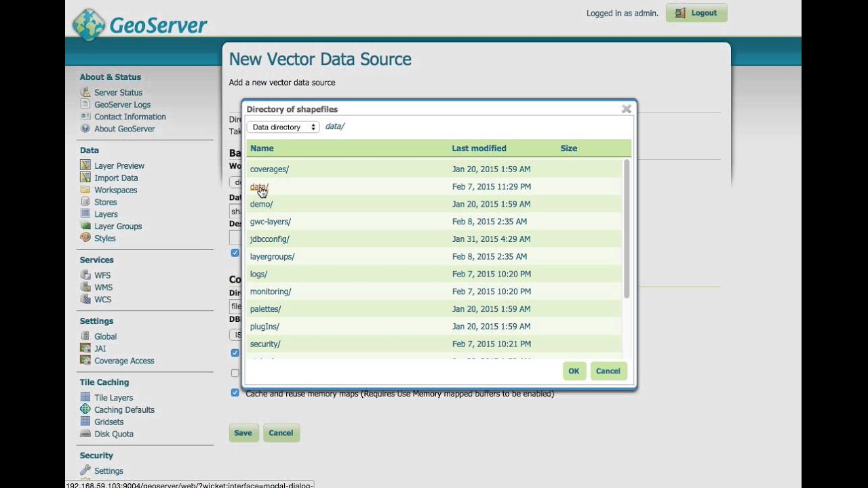Log out using the Logout button

click(x=696, y=13)
